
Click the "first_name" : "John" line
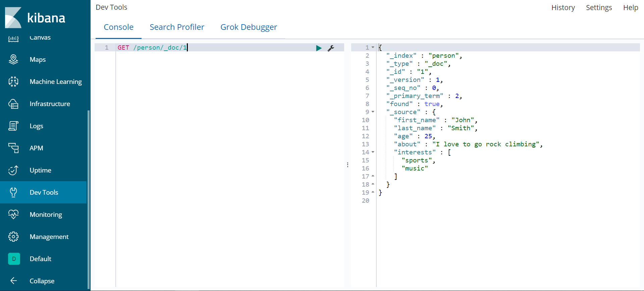pos(436,120)
